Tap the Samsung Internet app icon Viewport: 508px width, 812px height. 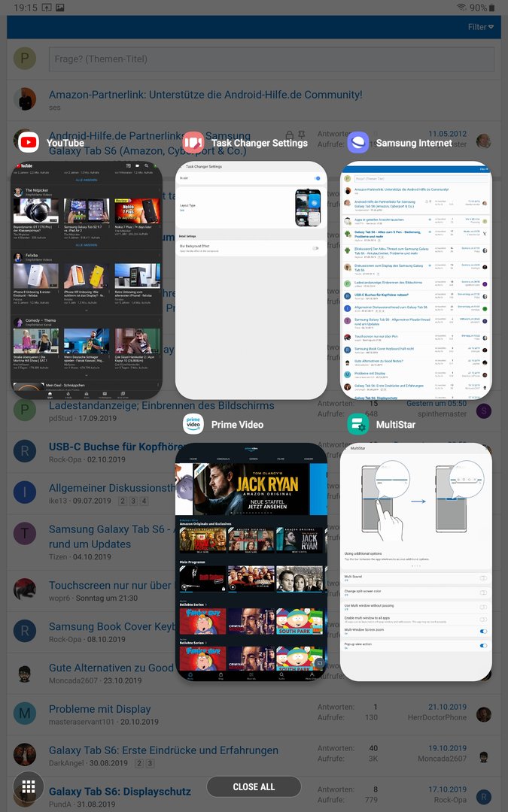coord(357,142)
